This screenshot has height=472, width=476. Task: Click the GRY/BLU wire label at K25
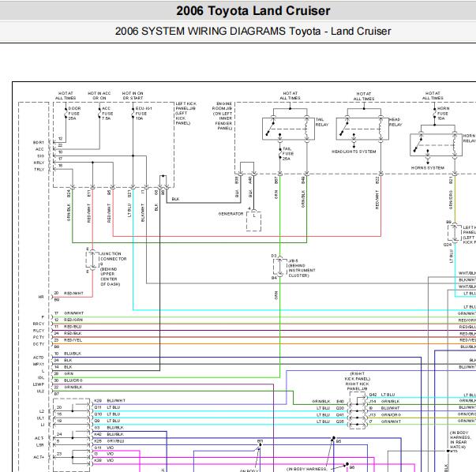coord(115,441)
